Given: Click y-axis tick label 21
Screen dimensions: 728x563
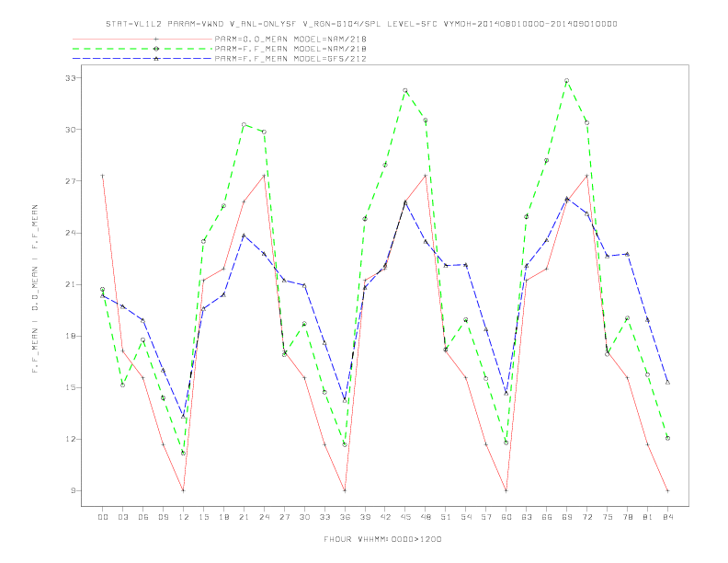Looking at the screenshot, I should pos(70,284).
